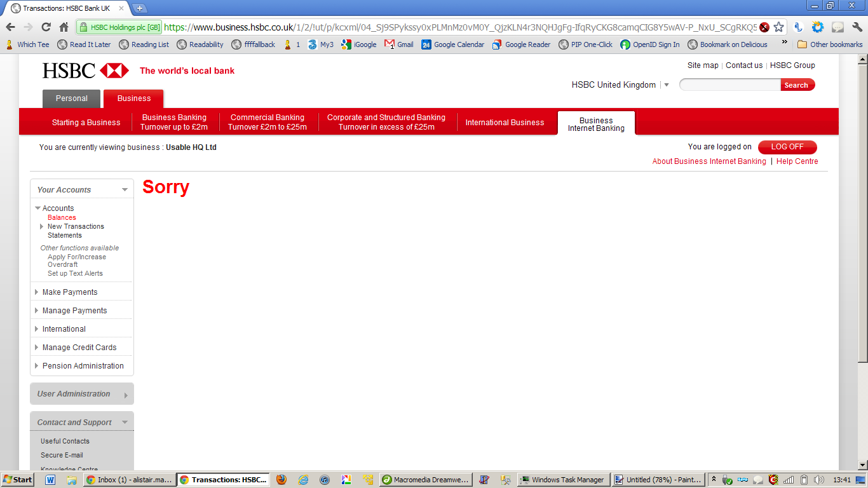
Task: Open the Chrome wrench menu
Action: pyautogui.click(x=857, y=27)
